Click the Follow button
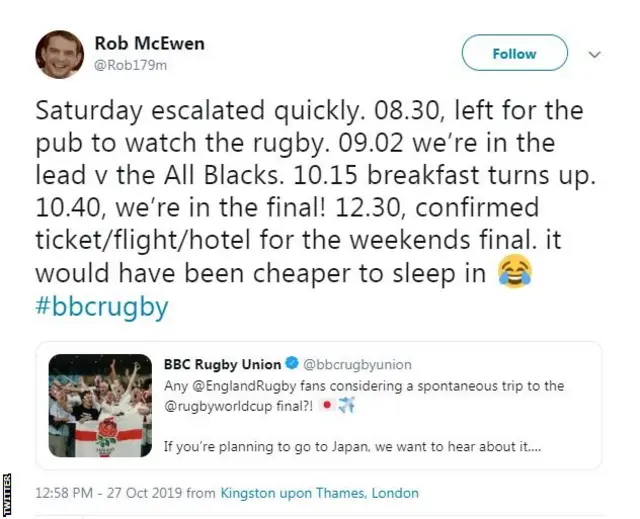This screenshot has width=640, height=519. [514, 53]
